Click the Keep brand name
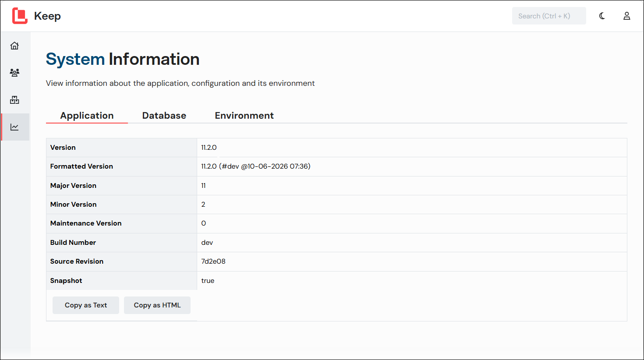Image resolution: width=644 pixels, height=360 pixels. coord(47,16)
